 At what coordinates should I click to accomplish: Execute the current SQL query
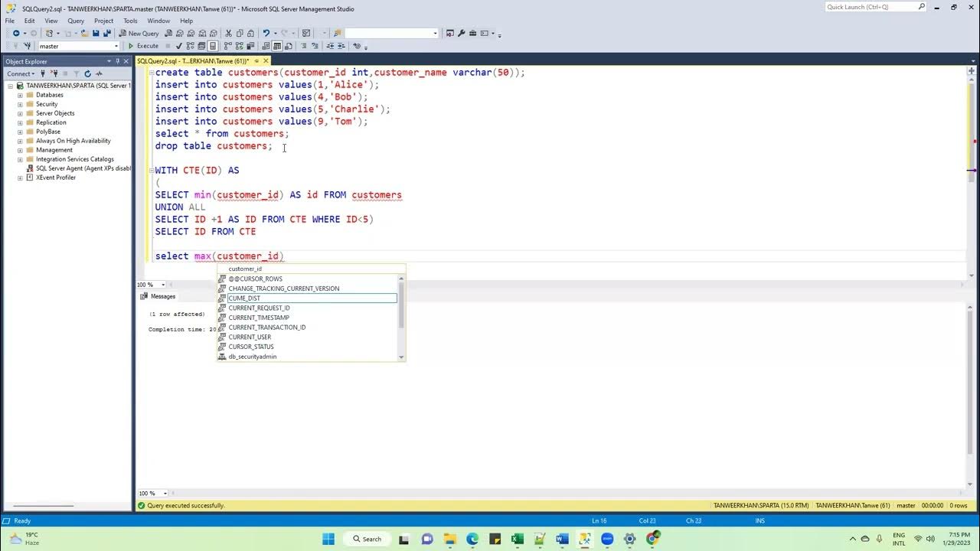[x=143, y=46]
